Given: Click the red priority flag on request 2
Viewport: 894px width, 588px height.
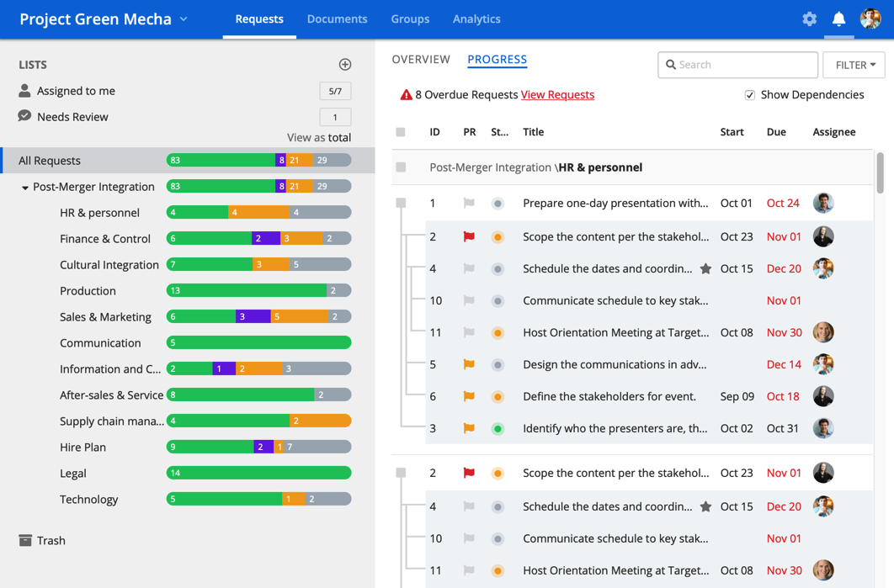Looking at the screenshot, I should [469, 236].
